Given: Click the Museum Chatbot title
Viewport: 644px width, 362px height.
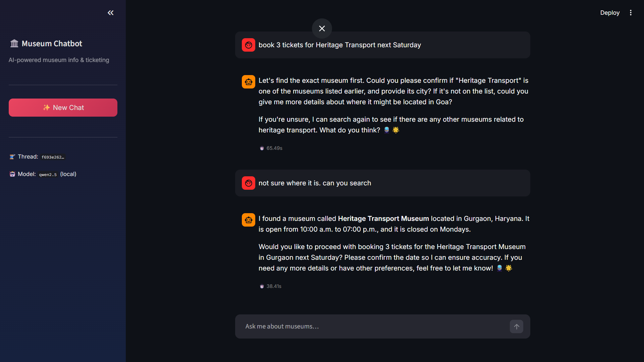Looking at the screenshot, I should click(x=52, y=44).
